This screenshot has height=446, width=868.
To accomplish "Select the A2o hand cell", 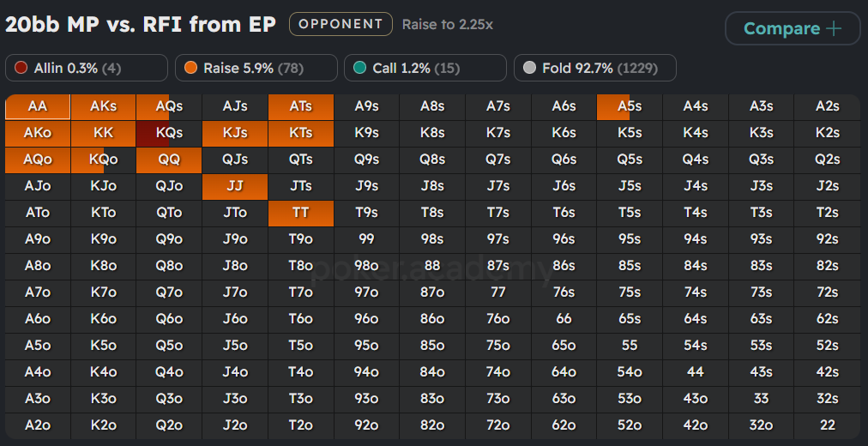I will tap(38, 425).
